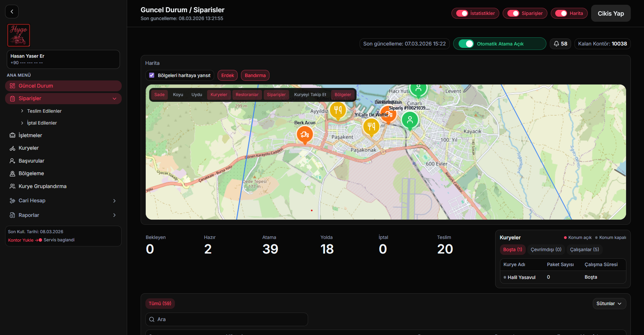Viewport: 644px width, 335px height.
Task: Click the Hygo logo image
Action: click(19, 35)
